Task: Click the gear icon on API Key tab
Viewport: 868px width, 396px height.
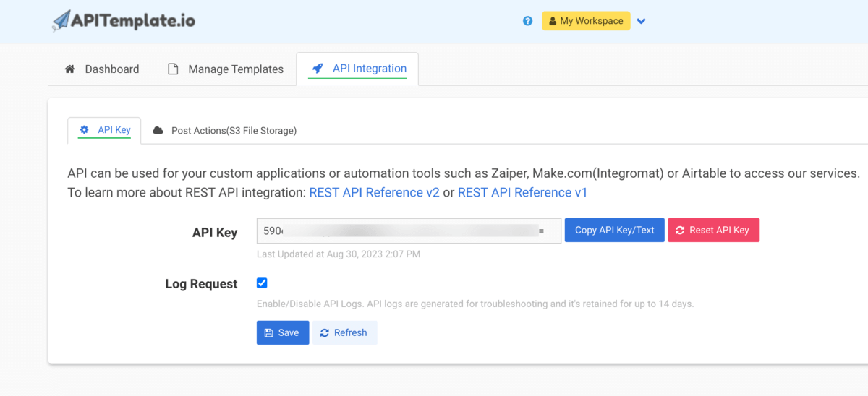Action: 85,130
